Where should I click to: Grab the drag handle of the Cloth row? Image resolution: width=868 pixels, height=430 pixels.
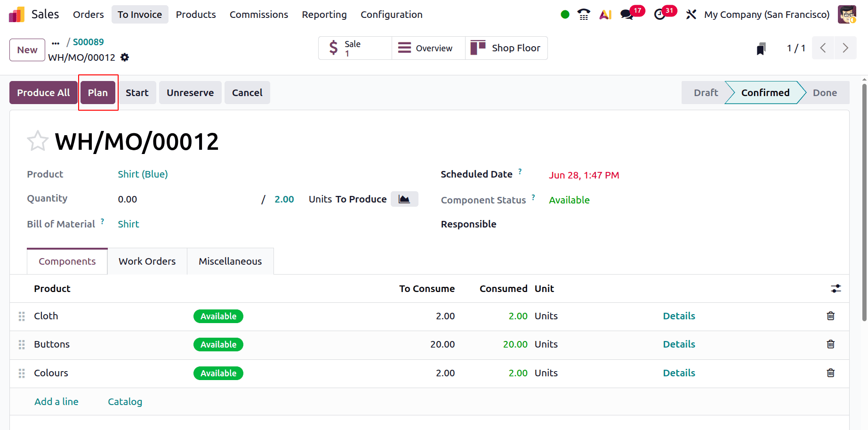pyautogui.click(x=22, y=316)
